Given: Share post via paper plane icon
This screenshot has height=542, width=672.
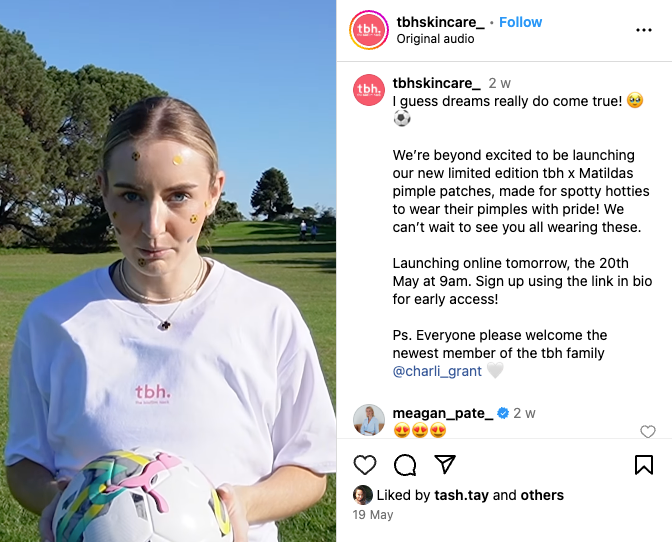Looking at the screenshot, I should tap(445, 464).
